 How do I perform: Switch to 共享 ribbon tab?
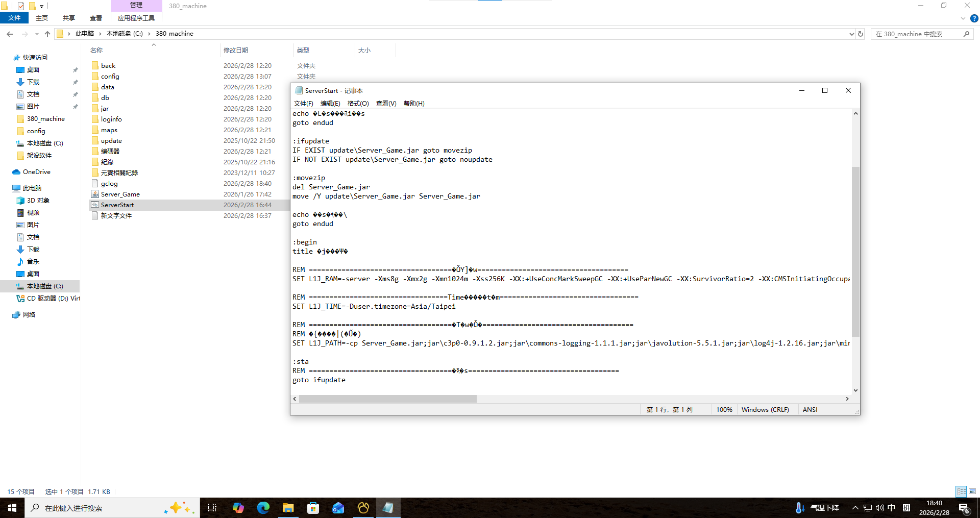click(x=69, y=18)
